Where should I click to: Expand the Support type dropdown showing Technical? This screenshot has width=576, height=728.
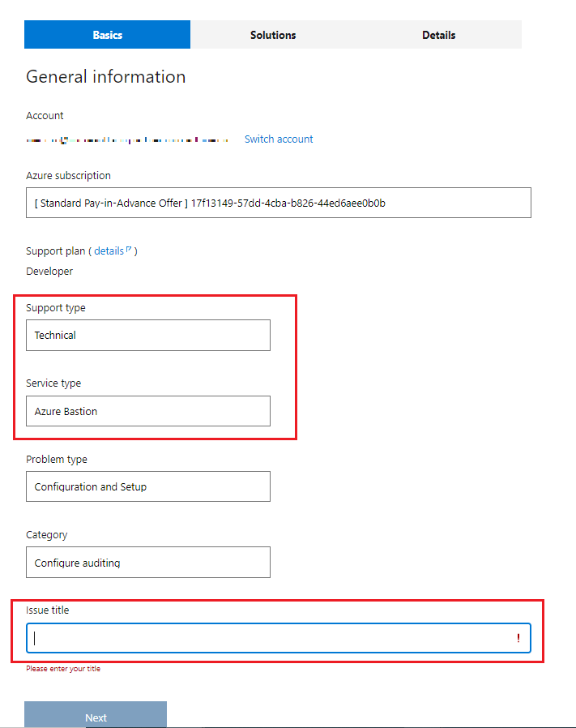coord(147,335)
